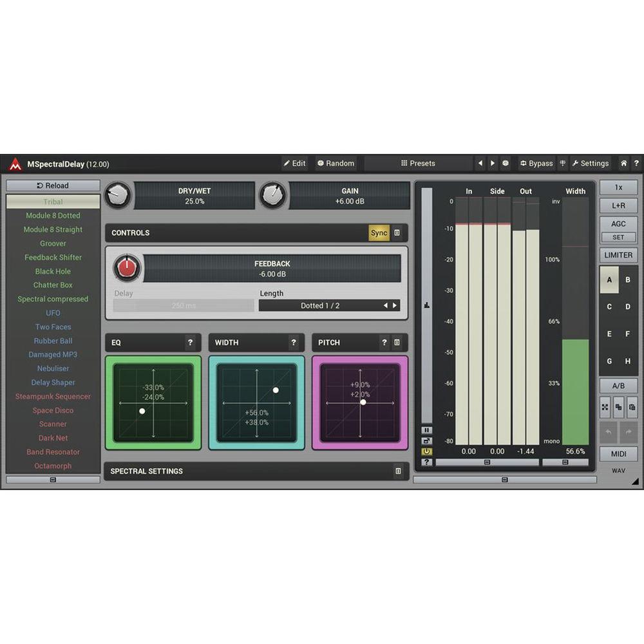Go to the next preset arrow
The width and height of the screenshot is (644, 644).
(x=493, y=164)
